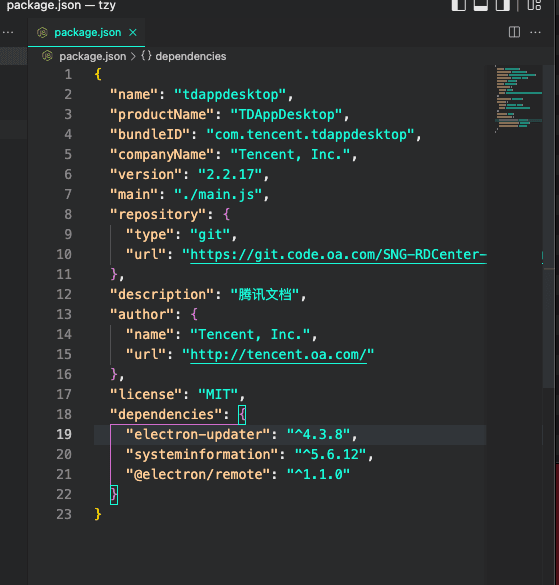Click the package.json file icon in tab
Screen dimensions: 559x585
click(x=43, y=32)
